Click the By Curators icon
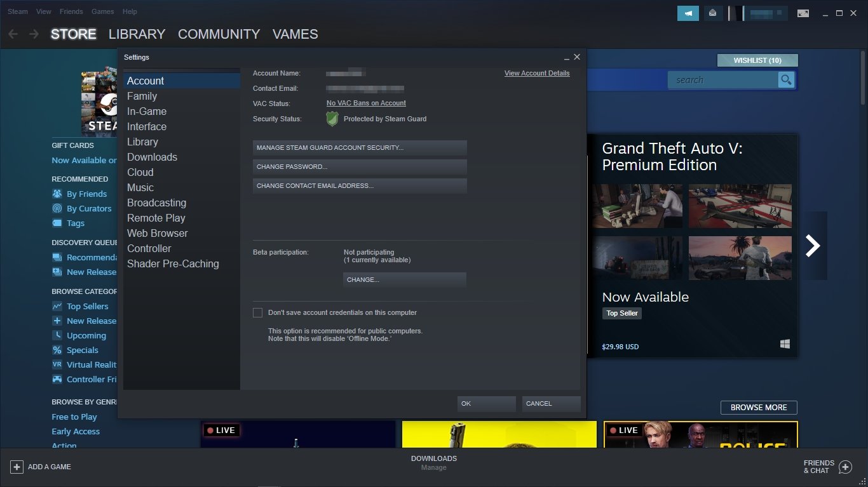 point(57,208)
